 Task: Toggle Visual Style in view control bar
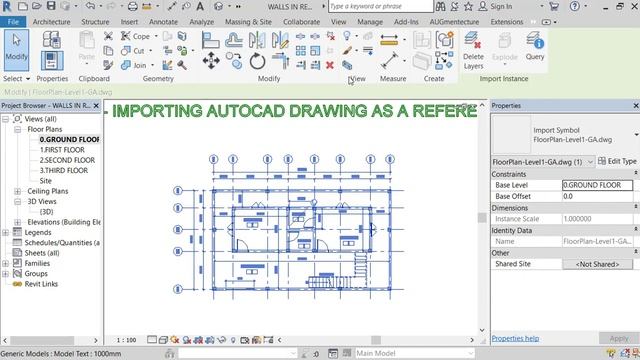click(x=163, y=340)
